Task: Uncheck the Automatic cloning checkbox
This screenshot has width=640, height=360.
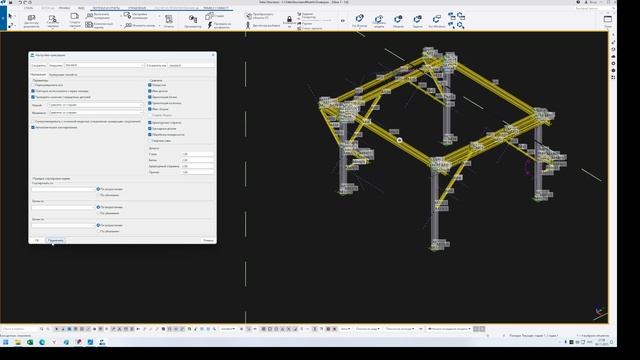Action: [x=33, y=127]
